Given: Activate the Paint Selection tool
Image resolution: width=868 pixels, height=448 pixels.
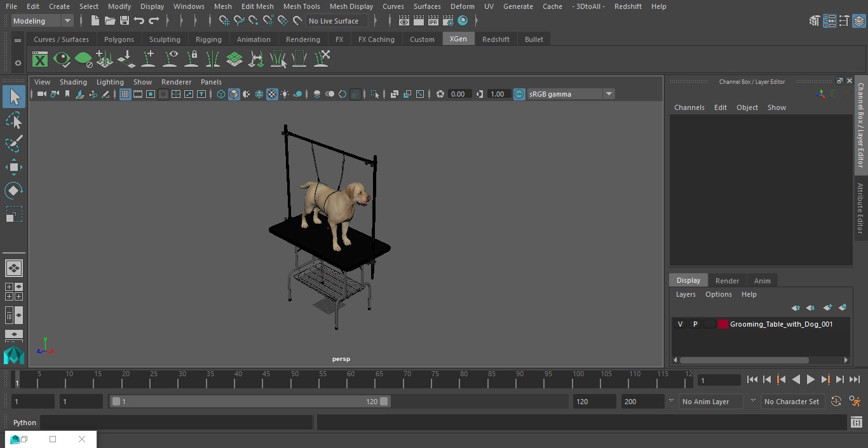Looking at the screenshot, I should click(14, 144).
